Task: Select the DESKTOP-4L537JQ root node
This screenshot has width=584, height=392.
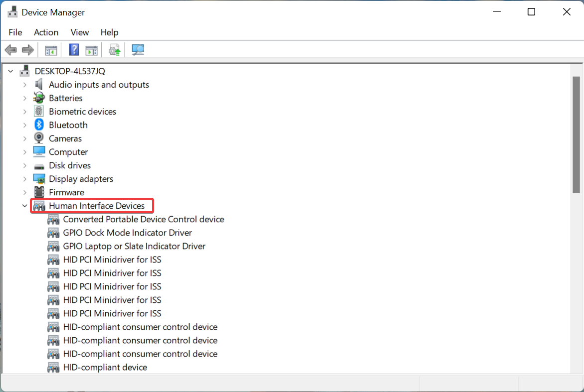Action: [71, 71]
